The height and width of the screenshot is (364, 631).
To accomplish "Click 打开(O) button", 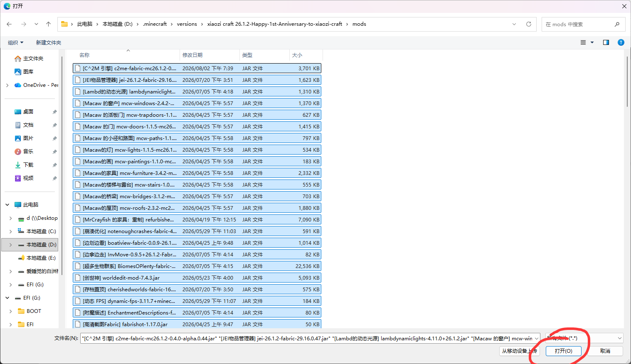I will click(x=564, y=351).
